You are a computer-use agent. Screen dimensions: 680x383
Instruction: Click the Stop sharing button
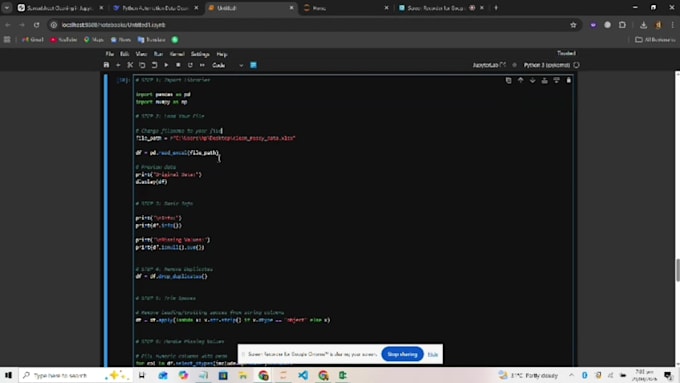(x=402, y=354)
